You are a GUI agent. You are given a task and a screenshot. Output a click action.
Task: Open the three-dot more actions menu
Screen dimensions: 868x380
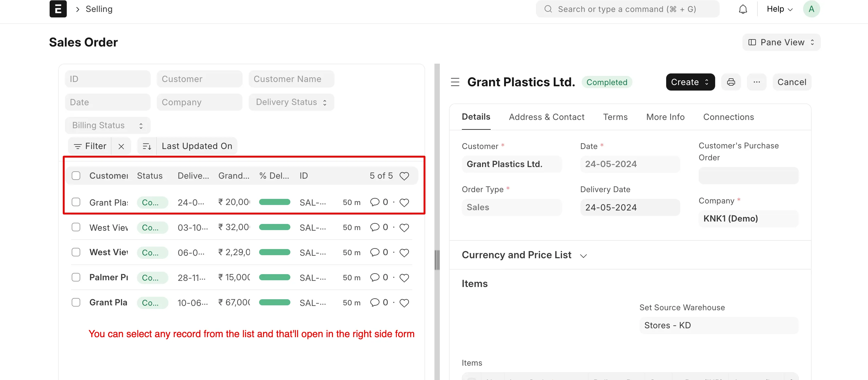757,82
